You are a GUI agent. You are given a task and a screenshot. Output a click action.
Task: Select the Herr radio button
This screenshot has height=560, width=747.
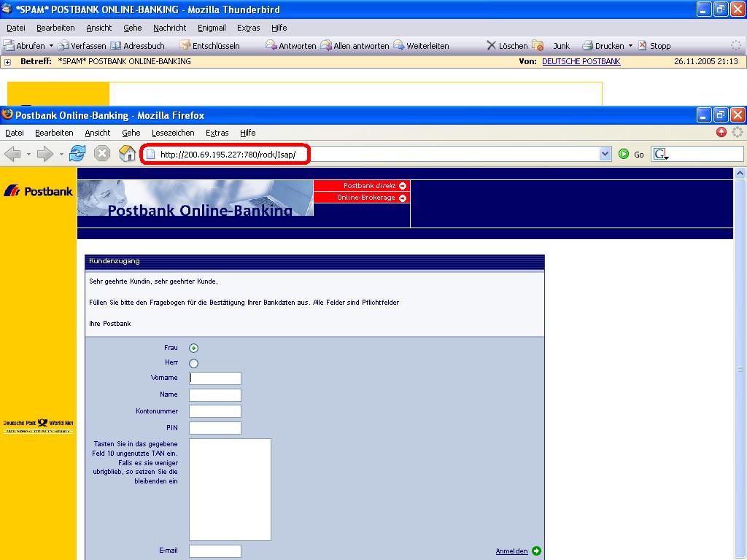coord(193,363)
